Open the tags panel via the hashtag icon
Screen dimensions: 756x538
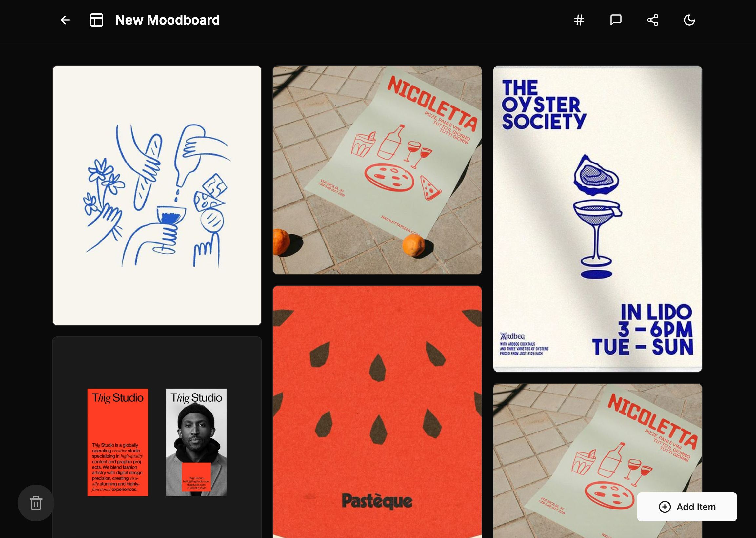[x=579, y=20]
